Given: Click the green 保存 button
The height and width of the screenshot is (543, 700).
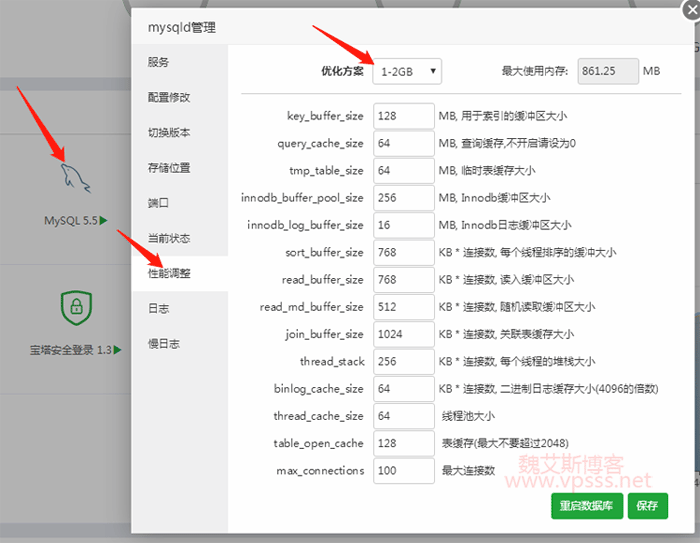Looking at the screenshot, I should (x=647, y=506).
